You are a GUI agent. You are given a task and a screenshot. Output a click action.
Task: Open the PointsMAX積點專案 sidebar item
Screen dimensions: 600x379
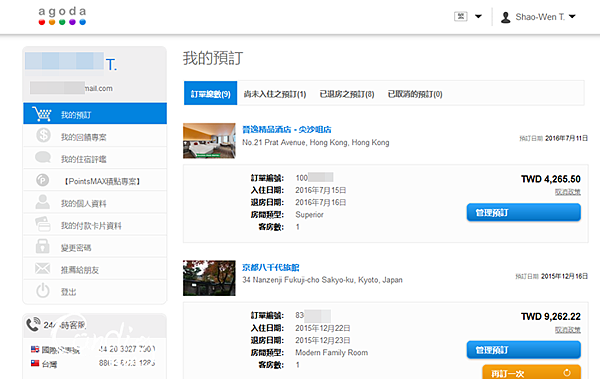(95, 180)
